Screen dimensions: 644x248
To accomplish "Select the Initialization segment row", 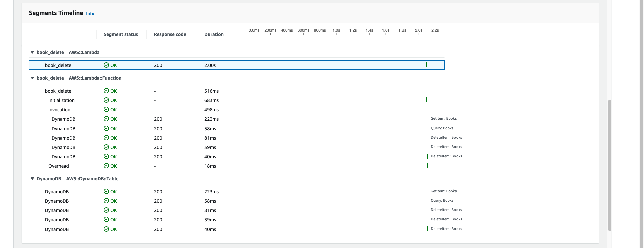I will pos(237,100).
